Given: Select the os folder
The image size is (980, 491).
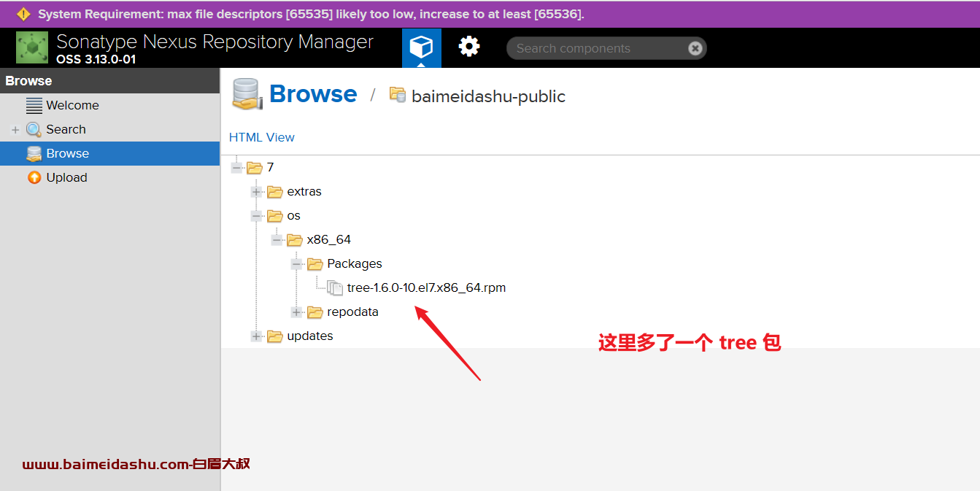Looking at the screenshot, I should coord(293,215).
